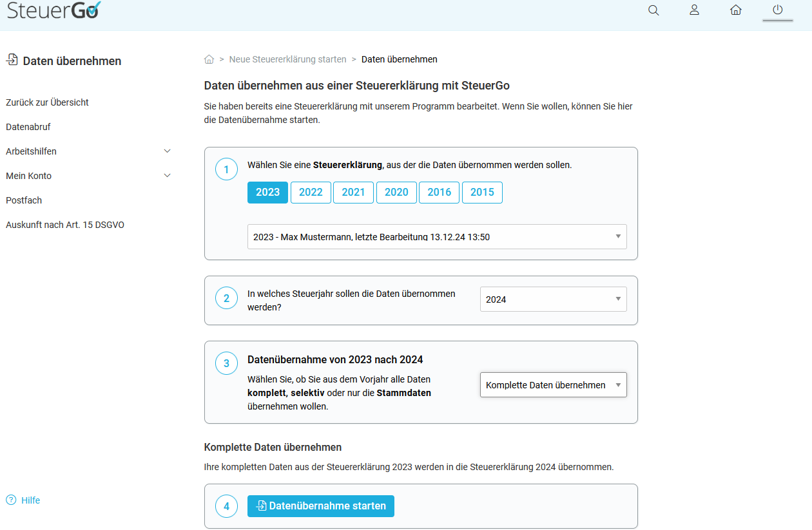Open the Max Mustermann tax return dropdown
Screen dimensions: 812x530
tap(437, 237)
